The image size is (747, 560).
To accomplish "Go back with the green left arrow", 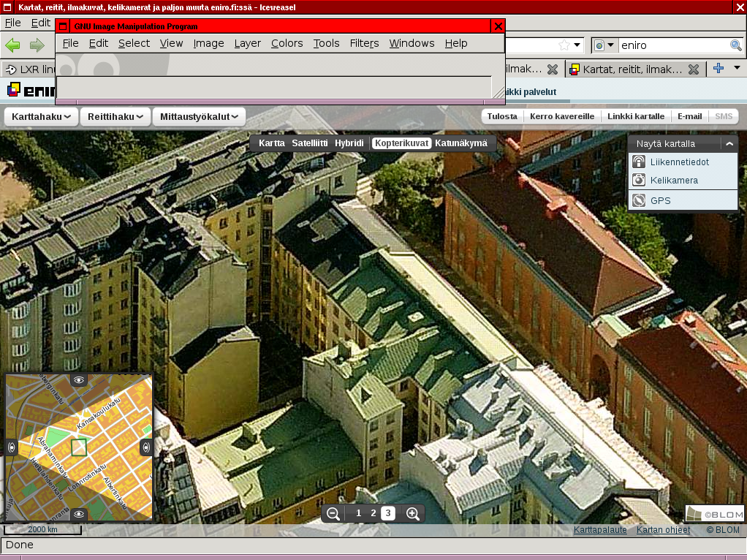I will pos(13,45).
